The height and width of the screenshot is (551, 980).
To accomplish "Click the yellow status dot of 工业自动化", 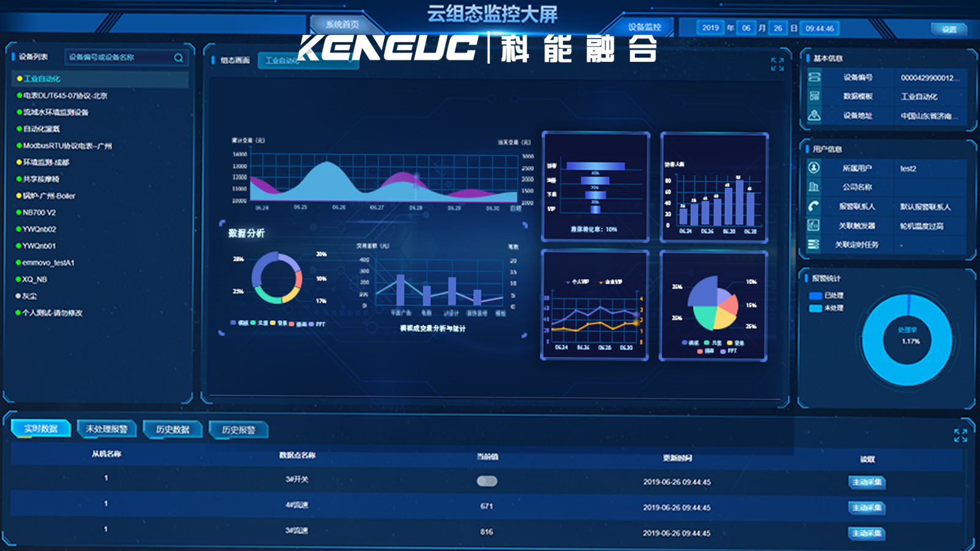I will [20, 79].
